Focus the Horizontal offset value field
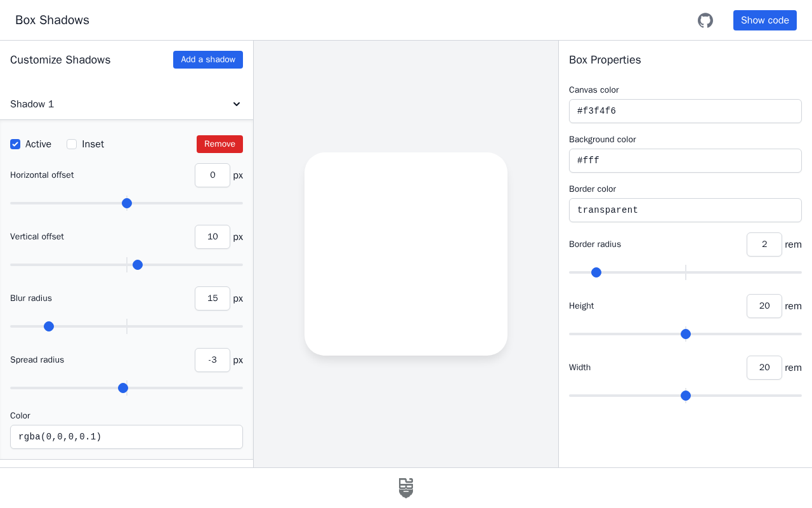812x508 pixels. click(213, 175)
